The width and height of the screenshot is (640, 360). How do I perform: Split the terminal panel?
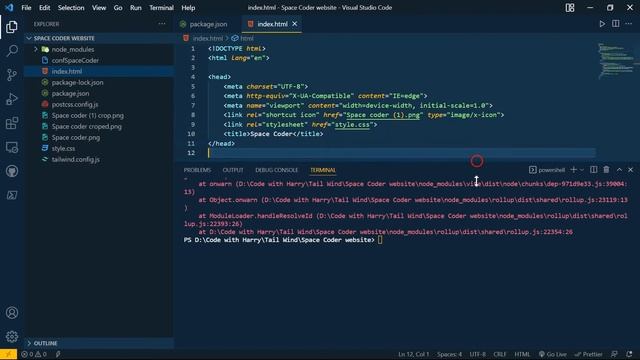click(x=593, y=170)
